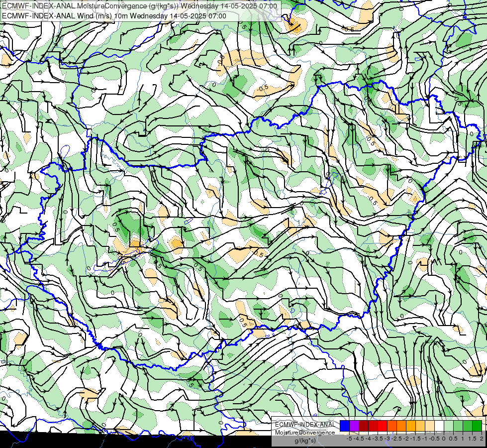Pick the light green legend swatch between 0.5 and 1

[458, 426]
